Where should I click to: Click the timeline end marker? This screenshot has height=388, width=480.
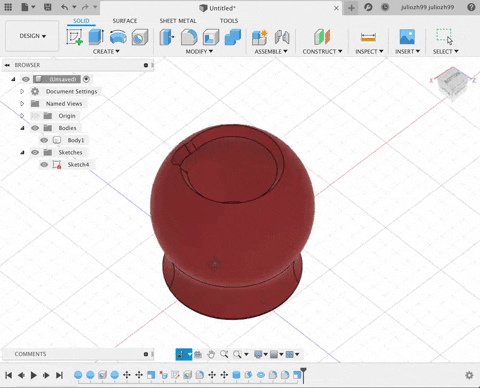click(303, 375)
